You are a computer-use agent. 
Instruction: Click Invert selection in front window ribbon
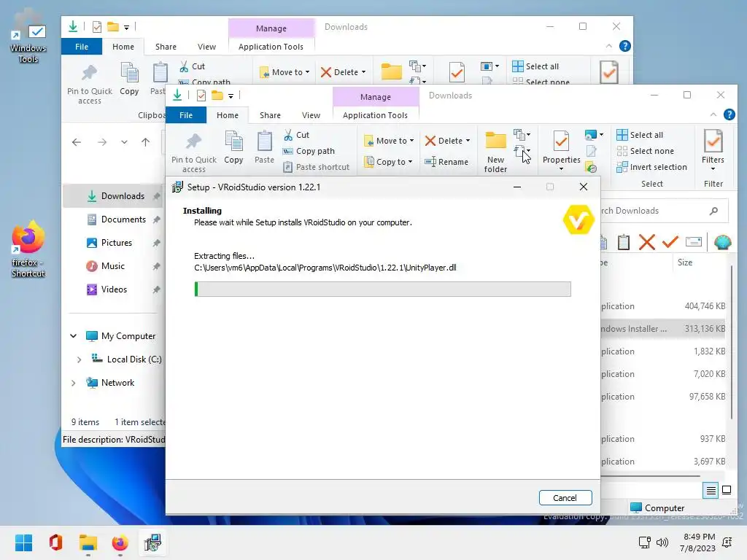[x=651, y=167]
